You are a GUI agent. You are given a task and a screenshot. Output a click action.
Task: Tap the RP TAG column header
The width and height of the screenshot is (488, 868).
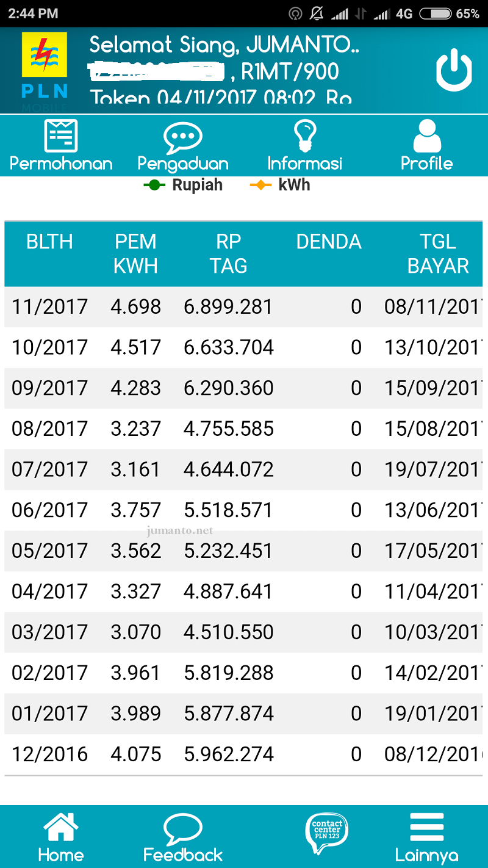coord(229,254)
